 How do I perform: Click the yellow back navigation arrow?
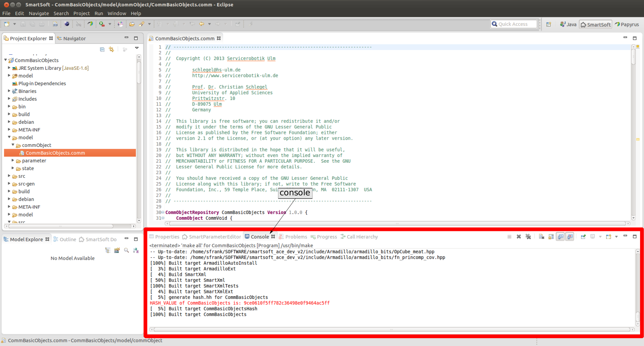coord(201,24)
